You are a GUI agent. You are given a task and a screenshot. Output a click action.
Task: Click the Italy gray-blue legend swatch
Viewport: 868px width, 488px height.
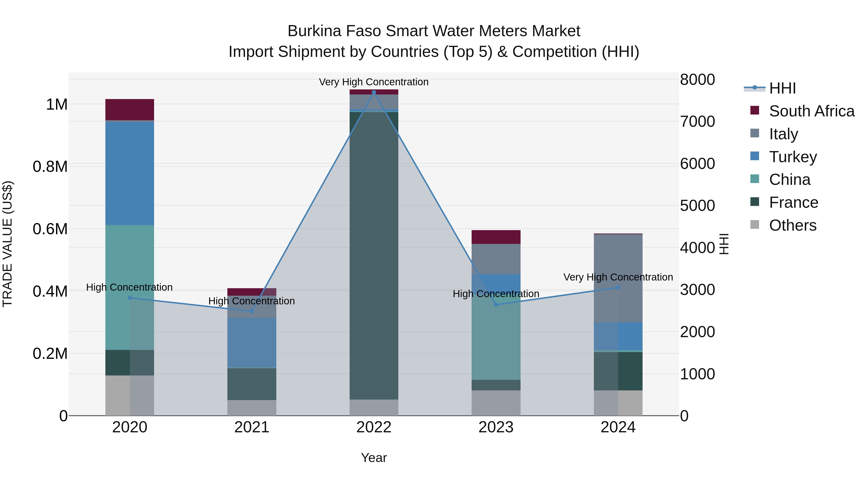(x=755, y=133)
